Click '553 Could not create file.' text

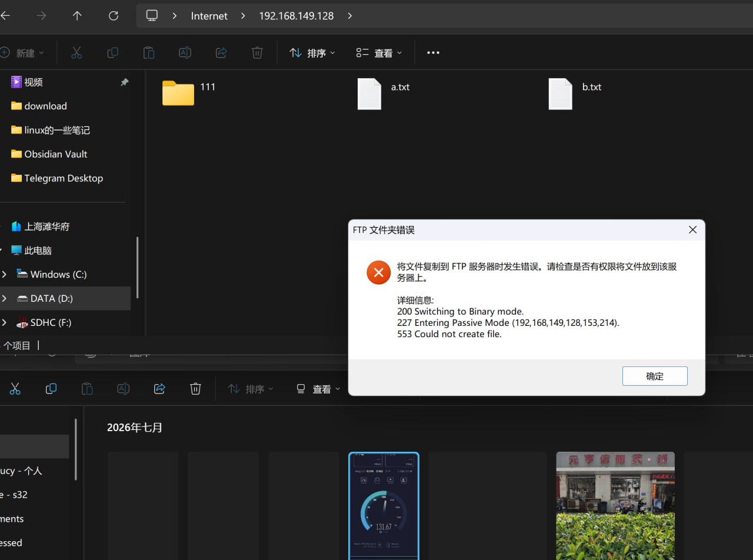tap(449, 334)
